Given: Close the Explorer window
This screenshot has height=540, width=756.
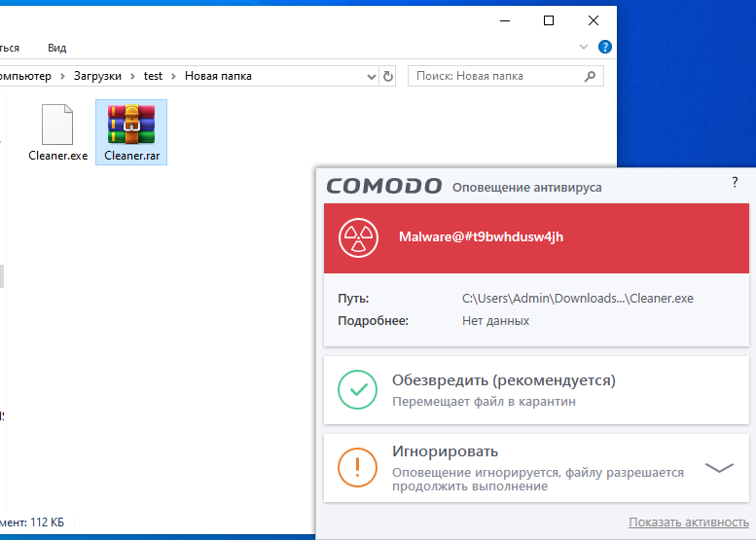Looking at the screenshot, I should tap(594, 20).
